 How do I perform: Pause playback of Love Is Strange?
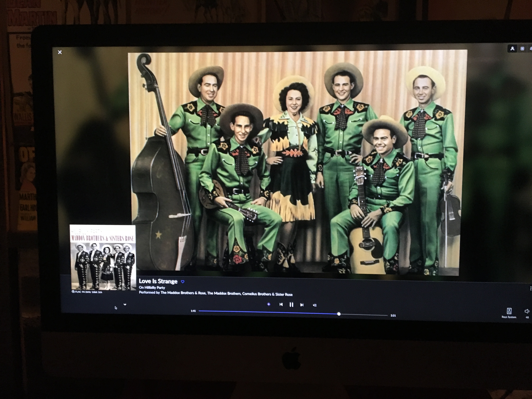[x=291, y=305]
